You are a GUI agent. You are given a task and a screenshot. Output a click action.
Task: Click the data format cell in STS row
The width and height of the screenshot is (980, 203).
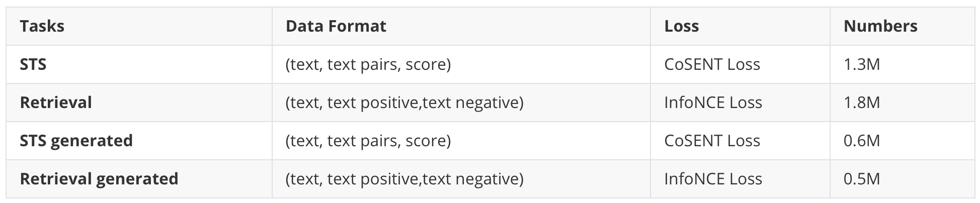pyautogui.click(x=368, y=64)
